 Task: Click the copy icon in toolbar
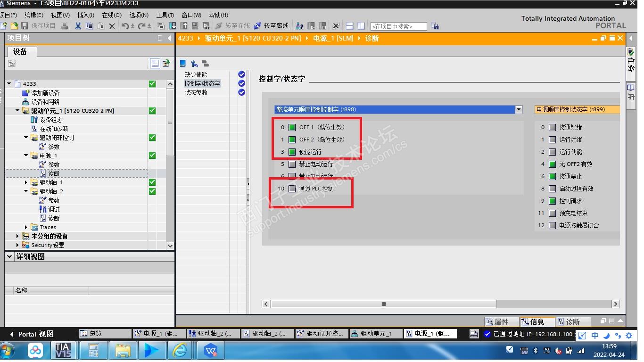click(89, 25)
